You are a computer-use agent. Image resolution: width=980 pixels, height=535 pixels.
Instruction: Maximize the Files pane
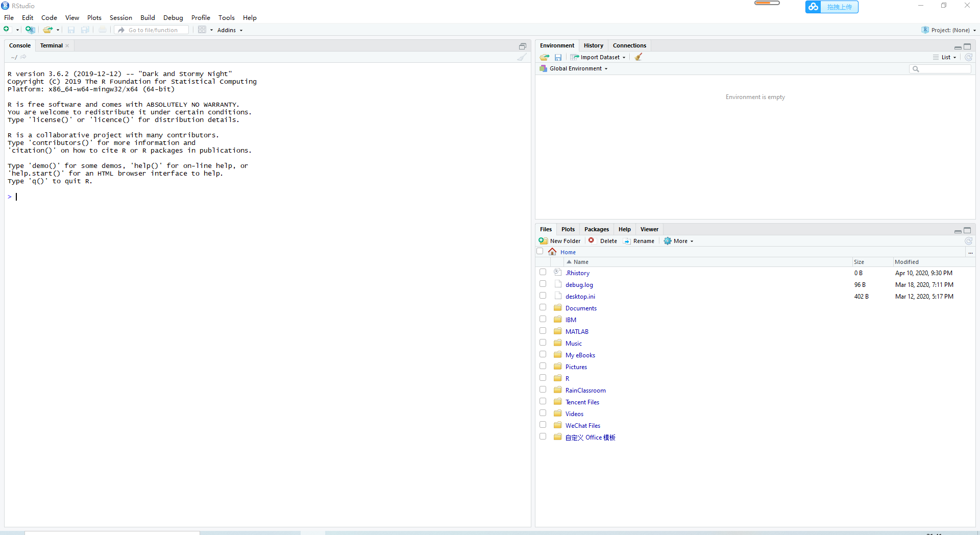967,230
